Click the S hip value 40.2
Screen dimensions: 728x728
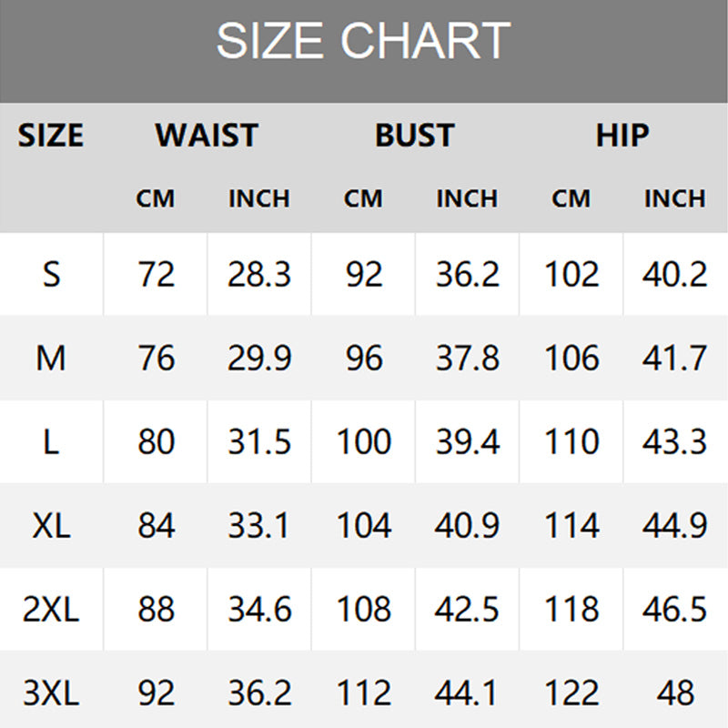pos(674,274)
